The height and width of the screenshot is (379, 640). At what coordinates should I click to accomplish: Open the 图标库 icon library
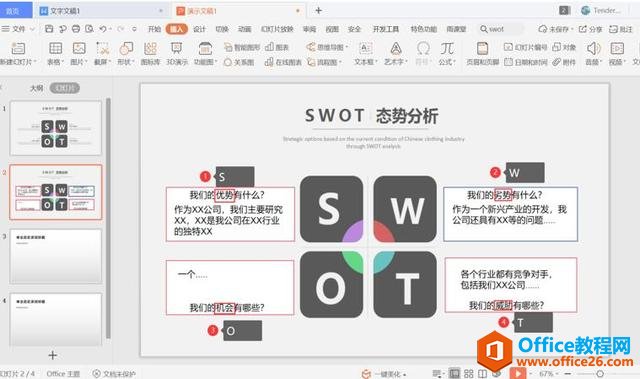coord(150,53)
